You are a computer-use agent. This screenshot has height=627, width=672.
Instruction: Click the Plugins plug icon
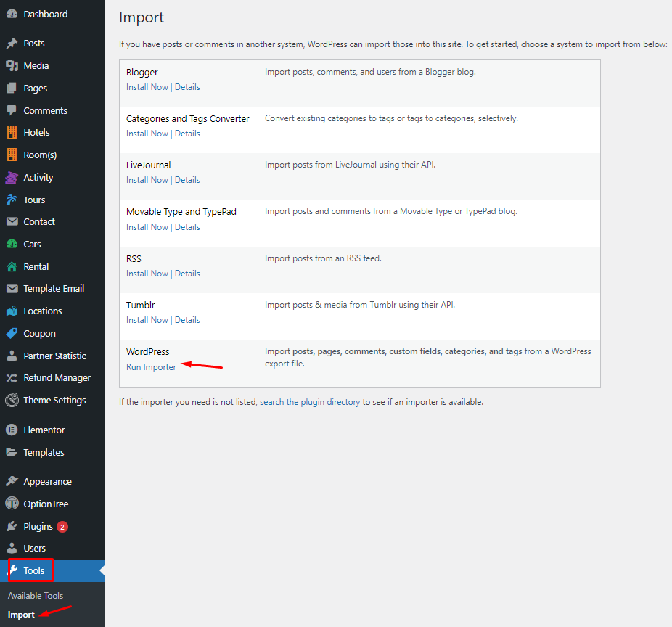click(x=12, y=526)
